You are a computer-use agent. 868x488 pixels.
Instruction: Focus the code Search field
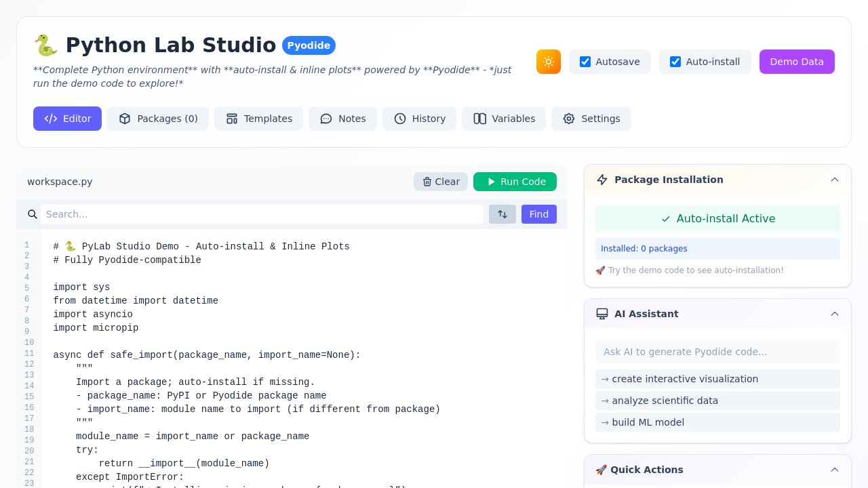point(262,214)
